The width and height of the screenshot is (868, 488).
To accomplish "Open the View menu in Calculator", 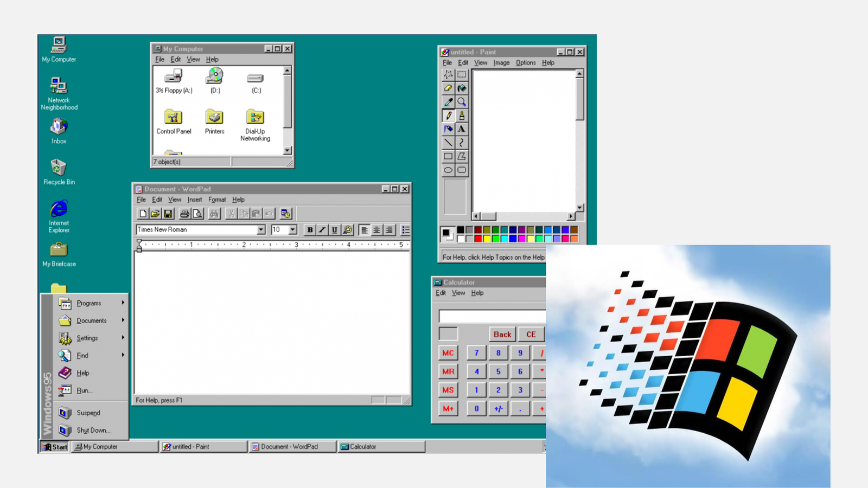I will pyautogui.click(x=459, y=293).
